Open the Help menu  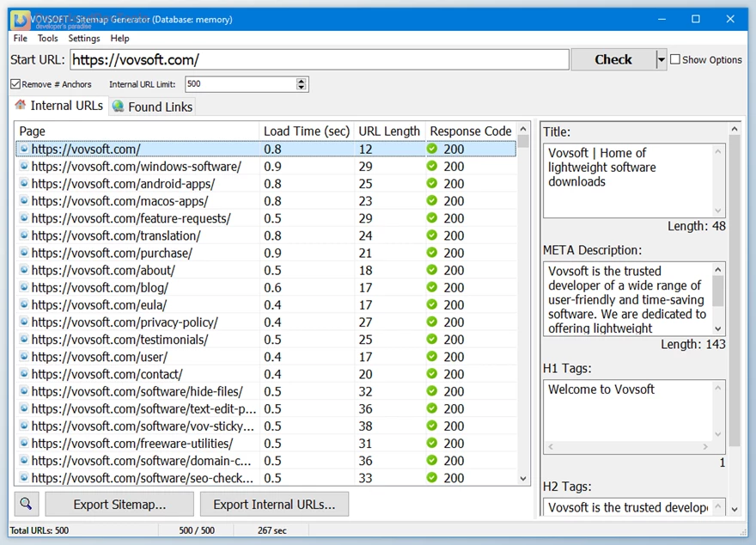coord(119,38)
